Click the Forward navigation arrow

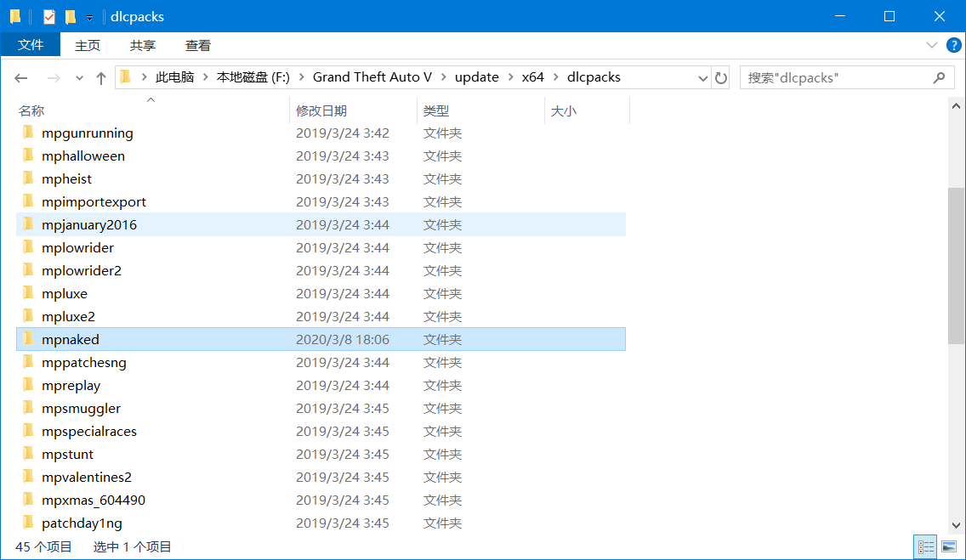click(x=54, y=77)
